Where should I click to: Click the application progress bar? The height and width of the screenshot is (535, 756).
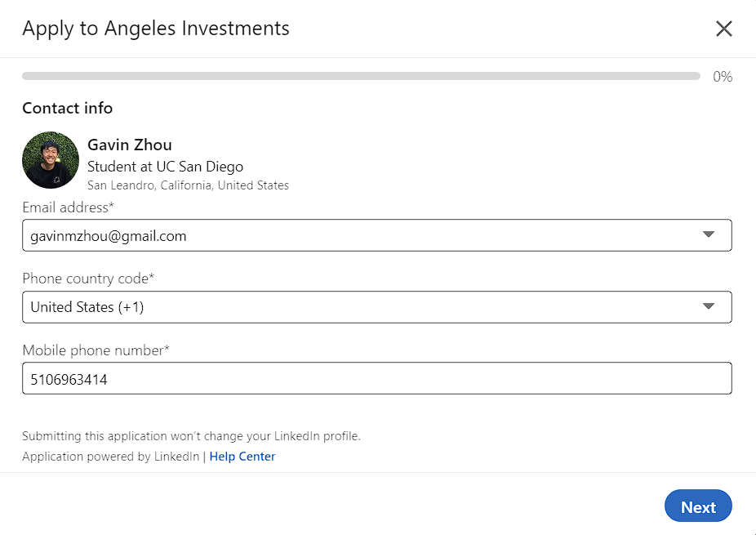[360, 76]
